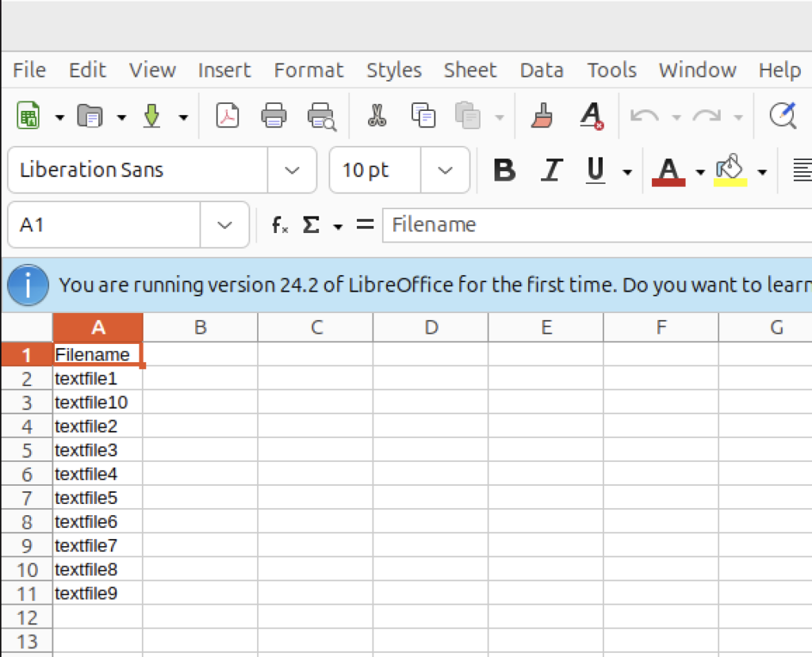
Task: Open the font size dropdown list
Action: tap(446, 170)
